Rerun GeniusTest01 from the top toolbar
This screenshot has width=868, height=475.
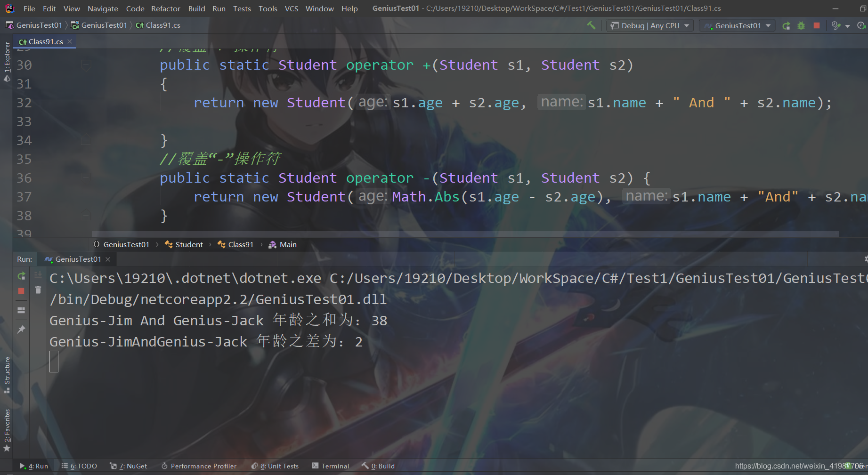pyautogui.click(x=786, y=26)
